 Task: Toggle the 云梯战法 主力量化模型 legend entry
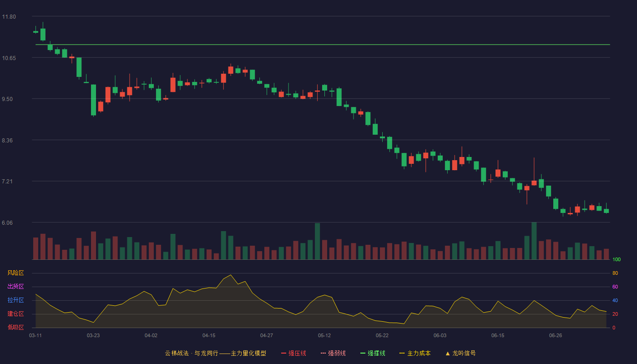[215, 353]
